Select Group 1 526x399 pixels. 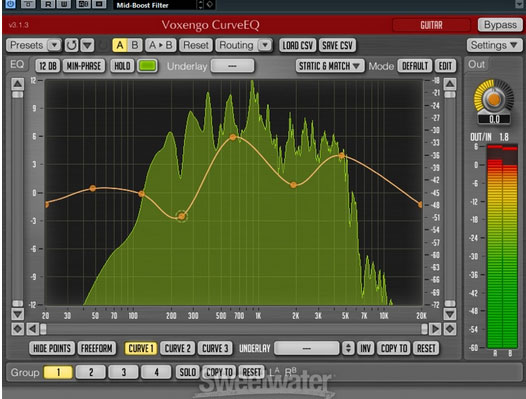(x=58, y=372)
